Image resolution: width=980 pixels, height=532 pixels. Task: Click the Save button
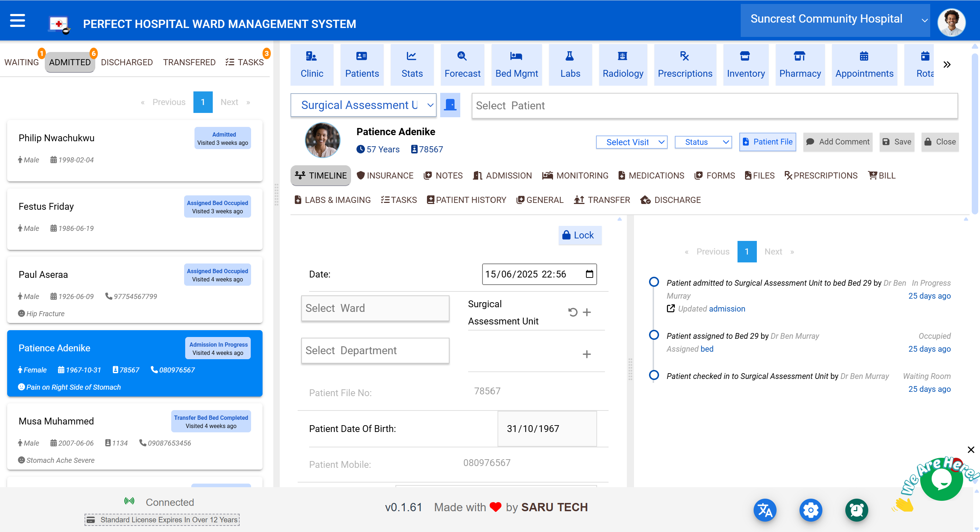897,142
